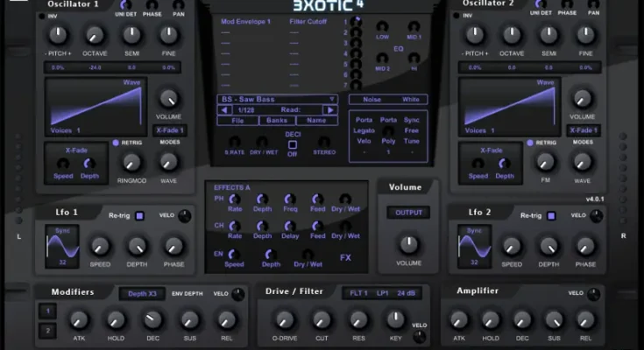
Task: Open Oscillator 2 X-Fade 1 mode dropdown
Action: pos(584,130)
